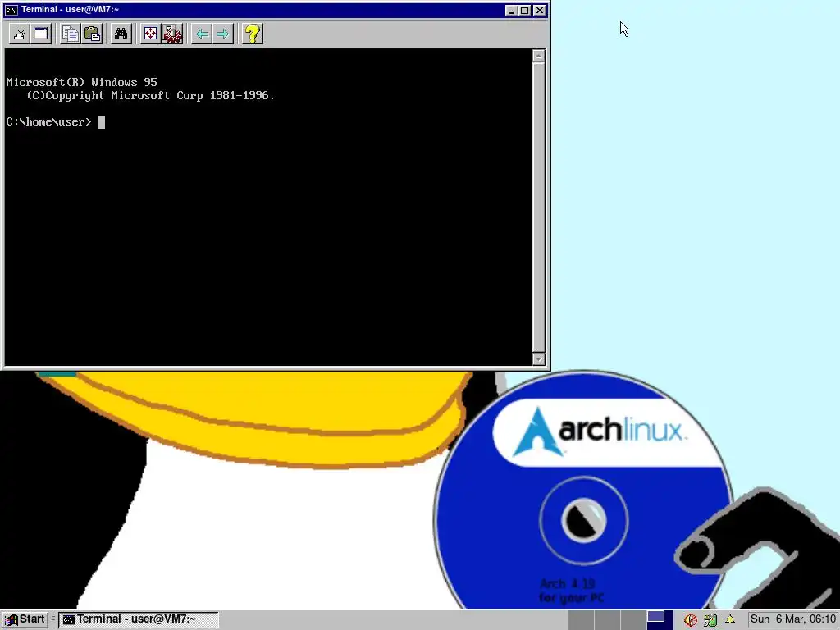
Task: Minimize the Terminal window
Action: click(511, 10)
